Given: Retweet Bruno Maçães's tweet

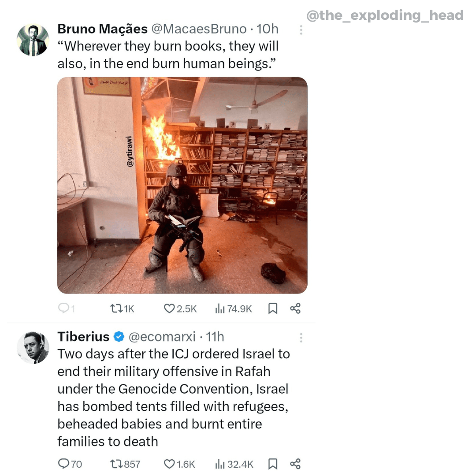Looking at the screenshot, I should (x=115, y=309).
